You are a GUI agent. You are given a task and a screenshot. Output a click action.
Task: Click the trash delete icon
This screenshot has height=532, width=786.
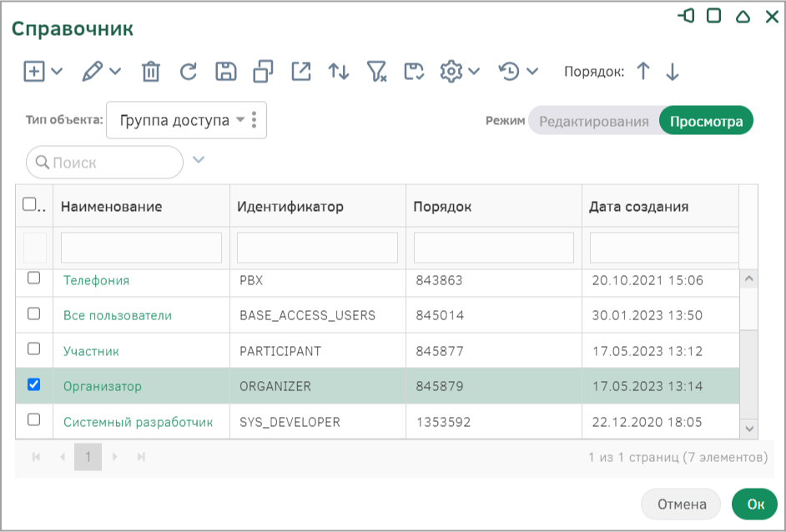[150, 72]
